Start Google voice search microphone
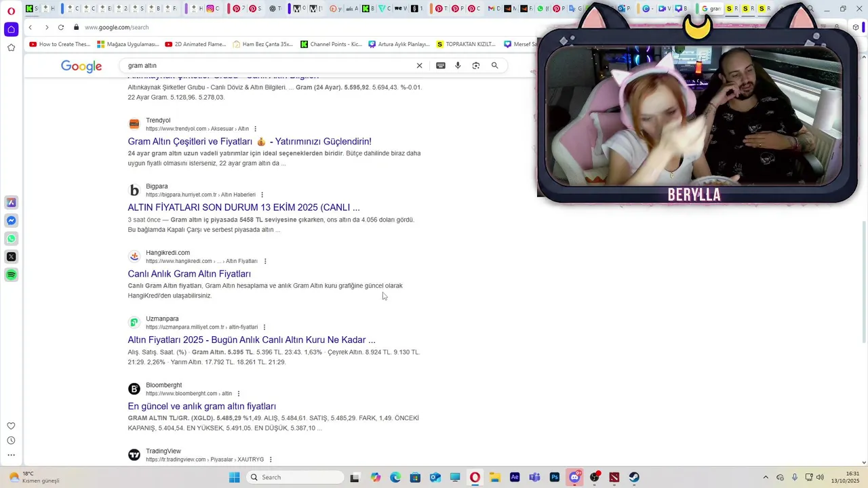The image size is (868, 488). pyautogui.click(x=458, y=66)
